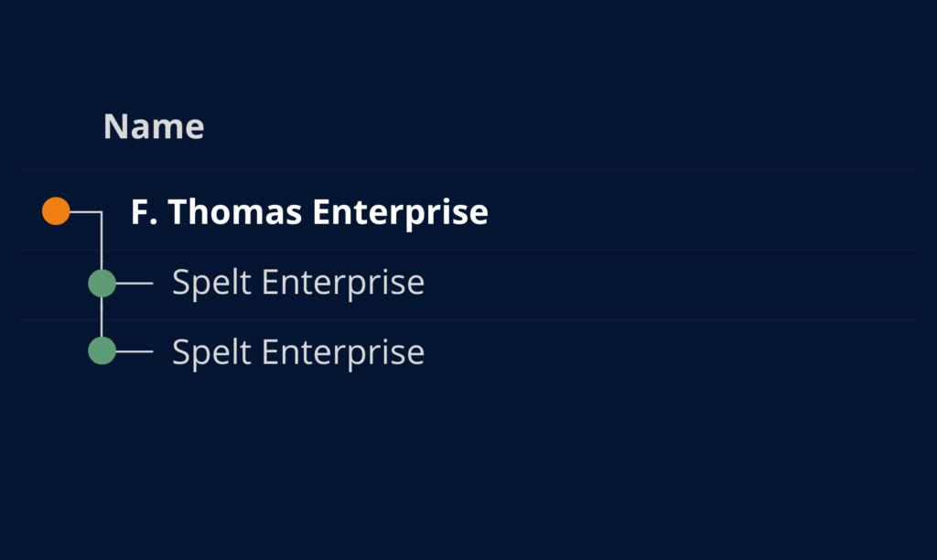Click "Spelt" in the second child row
Image resolution: width=937 pixels, height=560 pixels.
(211, 351)
